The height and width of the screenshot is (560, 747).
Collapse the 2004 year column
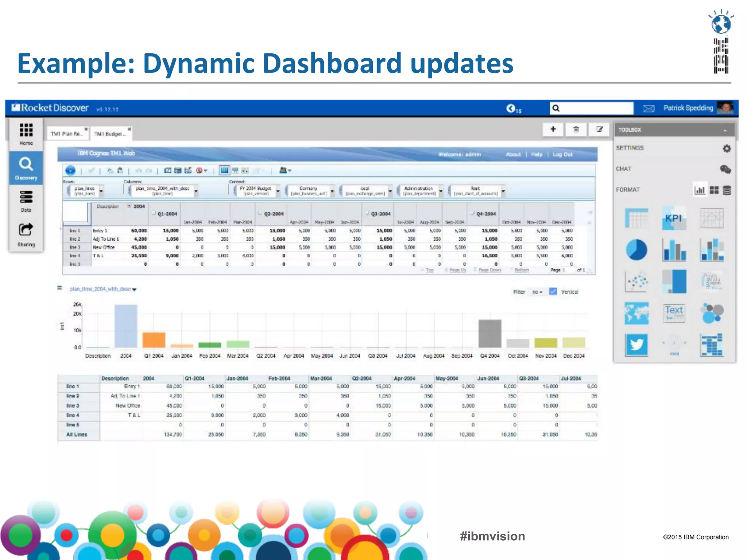(129, 206)
